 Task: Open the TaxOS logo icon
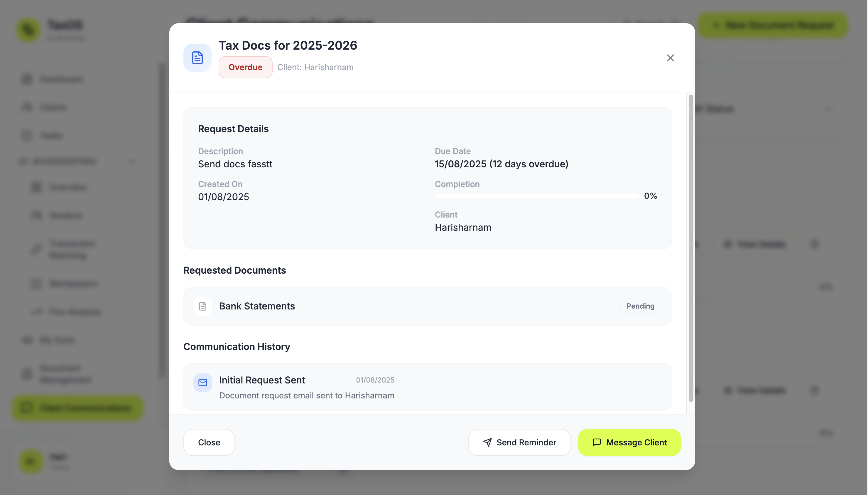(28, 30)
